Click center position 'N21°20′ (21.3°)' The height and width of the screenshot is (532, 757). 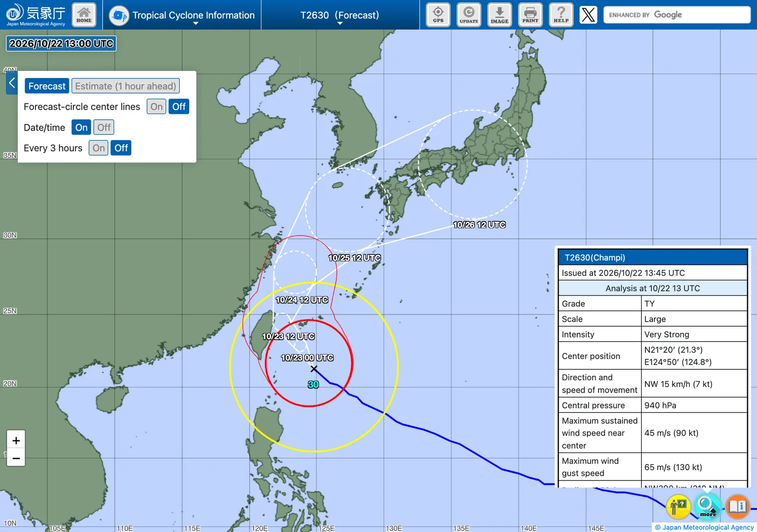click(x=673, y=350)
